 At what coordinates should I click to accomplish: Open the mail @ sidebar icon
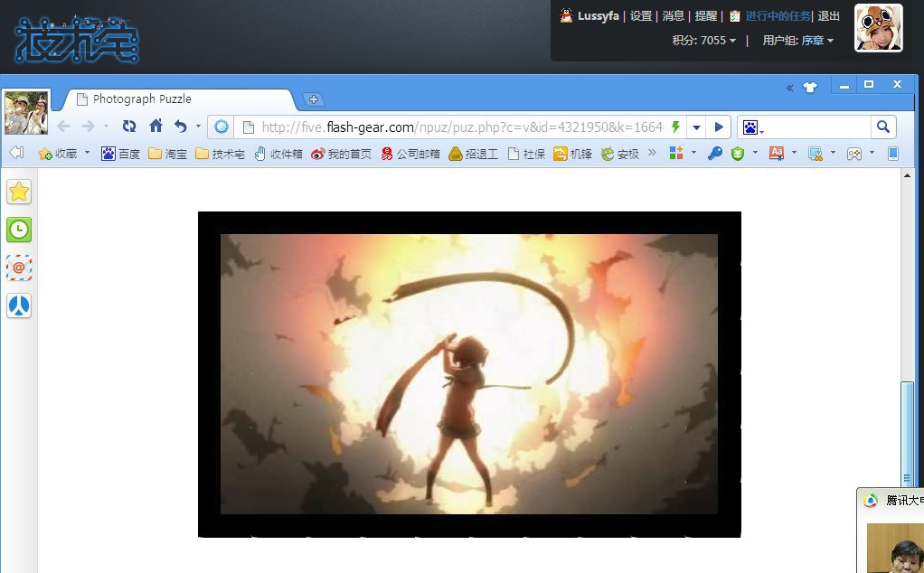point(19,268)
